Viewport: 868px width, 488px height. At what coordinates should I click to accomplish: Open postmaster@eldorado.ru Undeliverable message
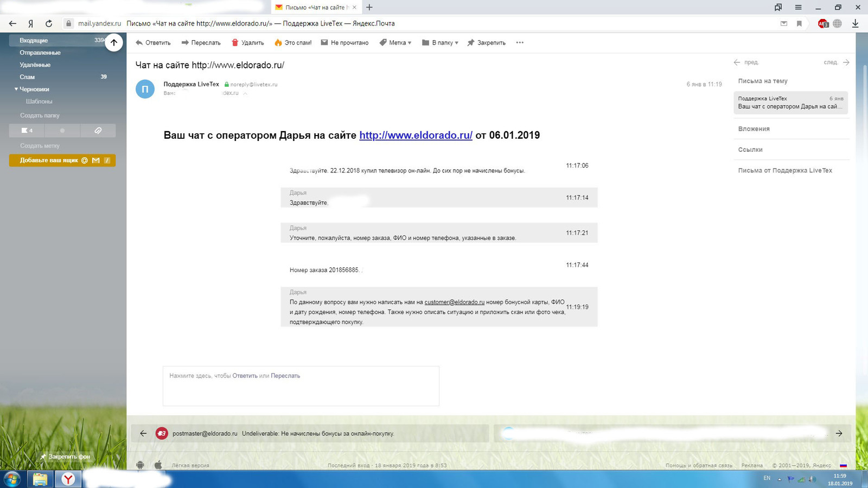coord(310,433)
